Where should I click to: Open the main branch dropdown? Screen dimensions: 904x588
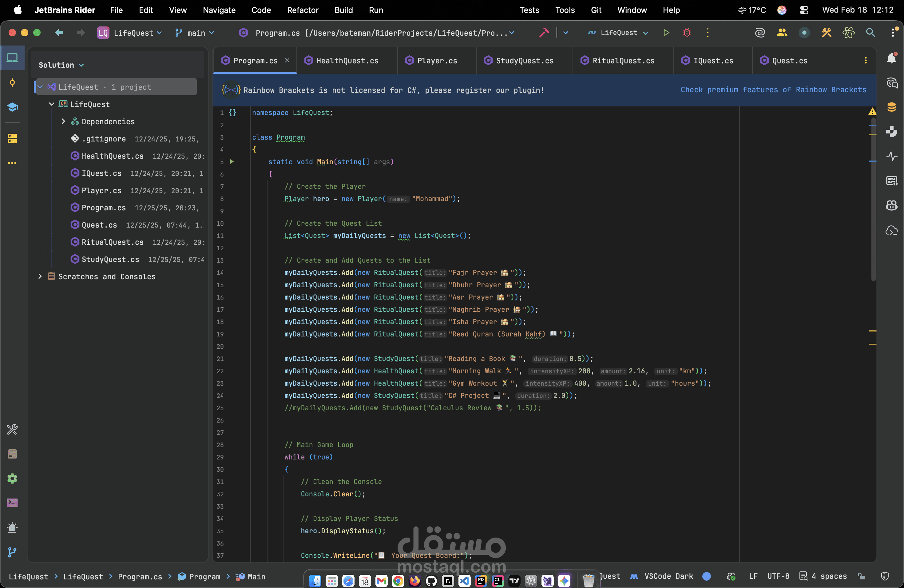pyautogui.click(x=195, y=33)
